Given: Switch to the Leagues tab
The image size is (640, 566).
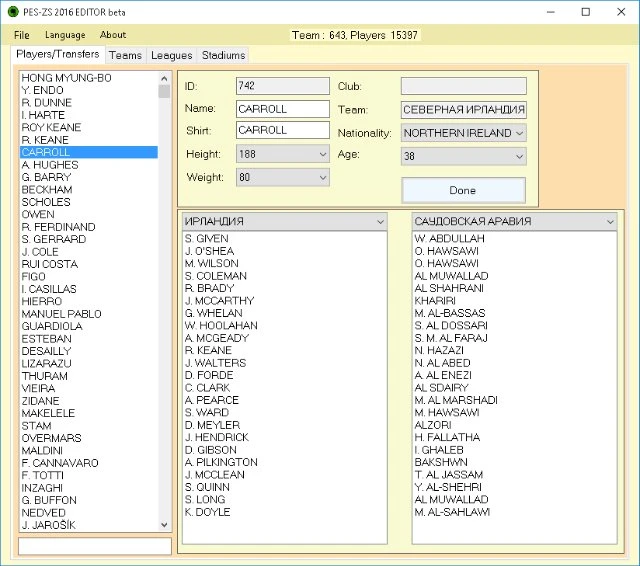Looking at the screenshot, I should (x=171, y=55).
